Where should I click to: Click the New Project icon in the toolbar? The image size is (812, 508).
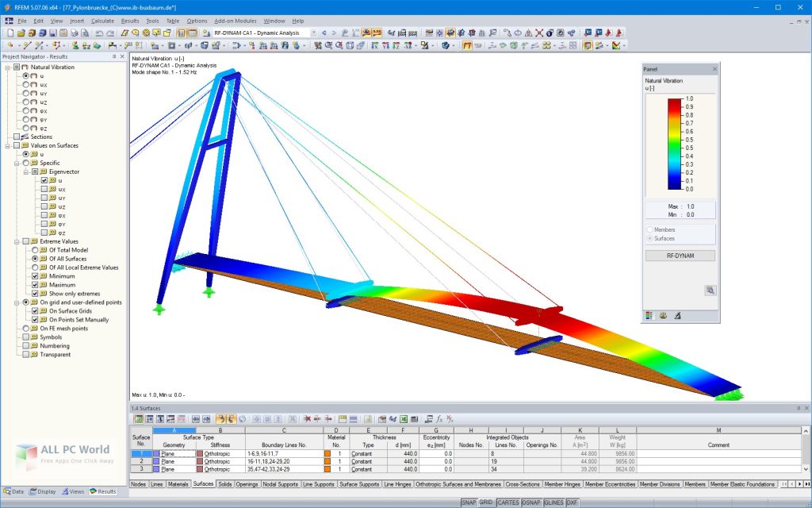coord(11,33)
